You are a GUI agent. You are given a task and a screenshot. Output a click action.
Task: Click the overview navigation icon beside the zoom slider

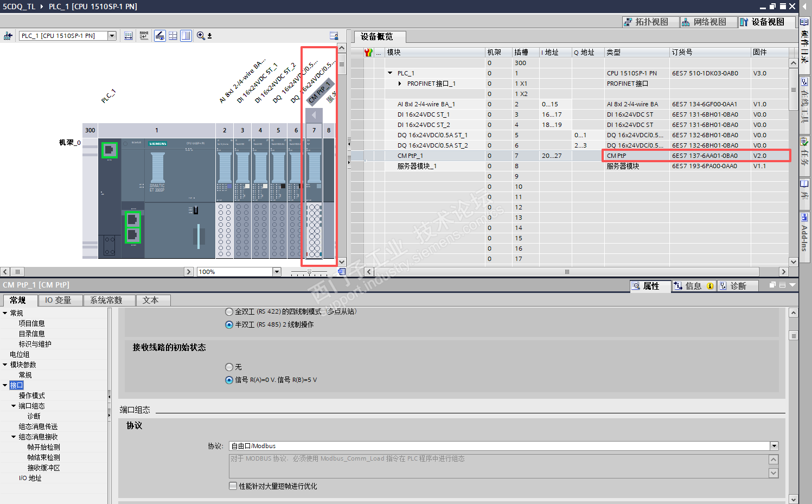tap(342, 271)
